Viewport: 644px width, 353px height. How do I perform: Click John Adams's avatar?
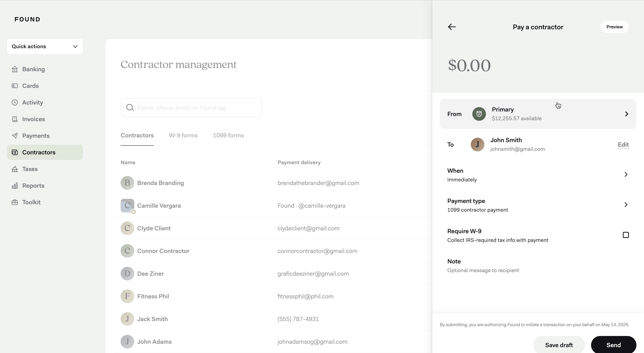point(127,342)
